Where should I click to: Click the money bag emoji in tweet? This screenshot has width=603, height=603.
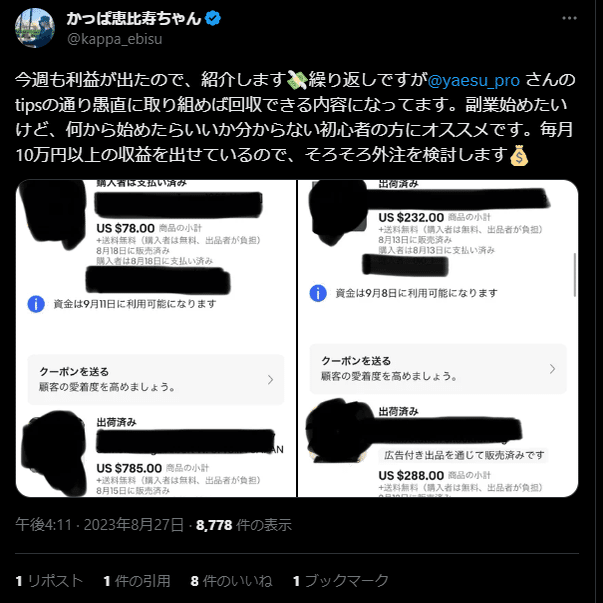[519, 155]
